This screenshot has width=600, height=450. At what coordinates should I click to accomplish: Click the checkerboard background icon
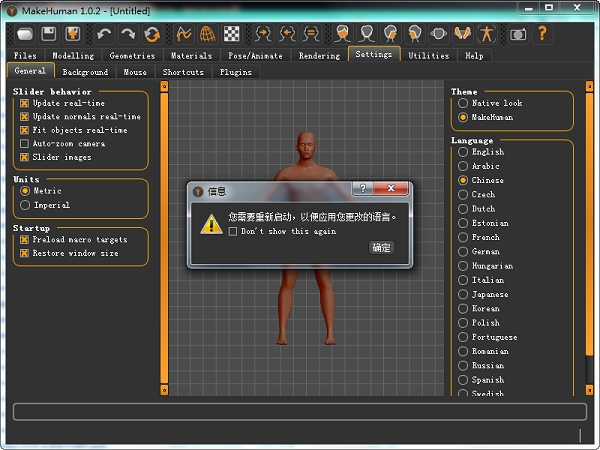(232, 33)
